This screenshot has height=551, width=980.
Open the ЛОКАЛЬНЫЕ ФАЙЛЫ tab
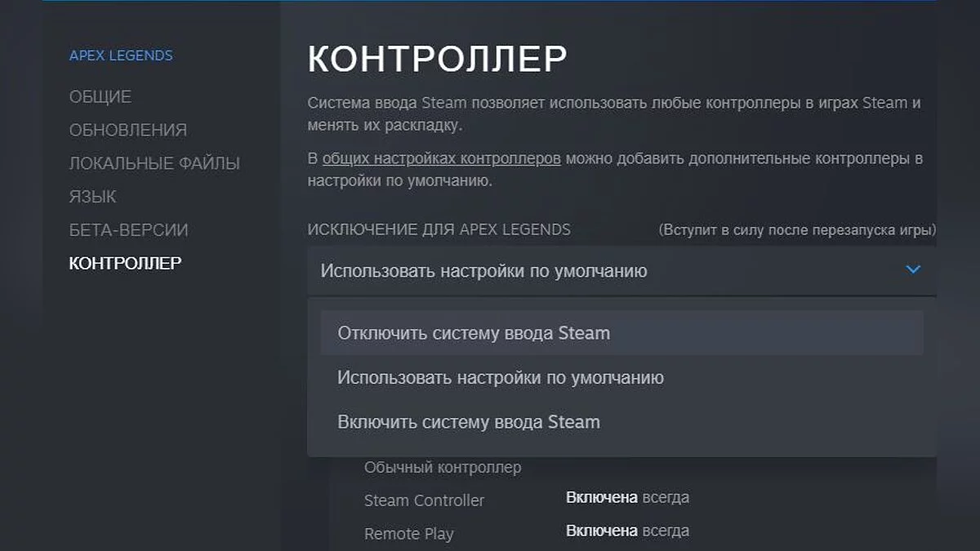(154, 163)
